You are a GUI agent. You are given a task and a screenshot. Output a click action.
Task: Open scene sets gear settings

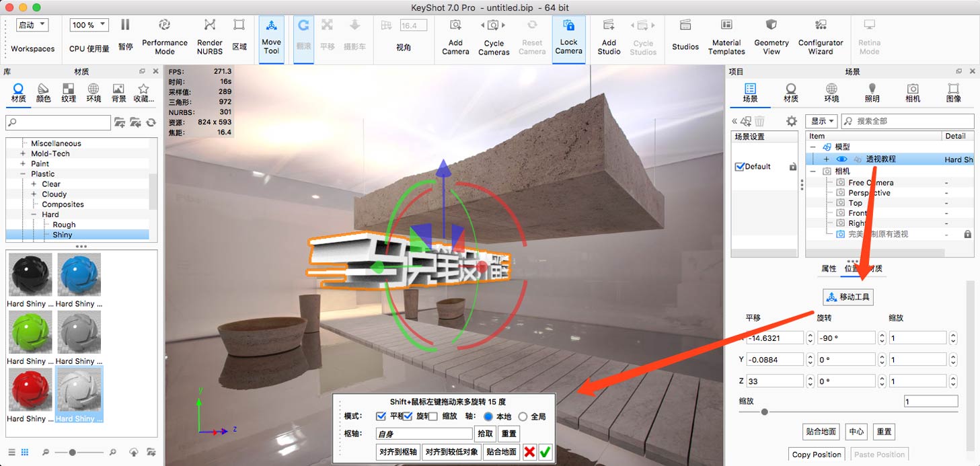[792, 121]
